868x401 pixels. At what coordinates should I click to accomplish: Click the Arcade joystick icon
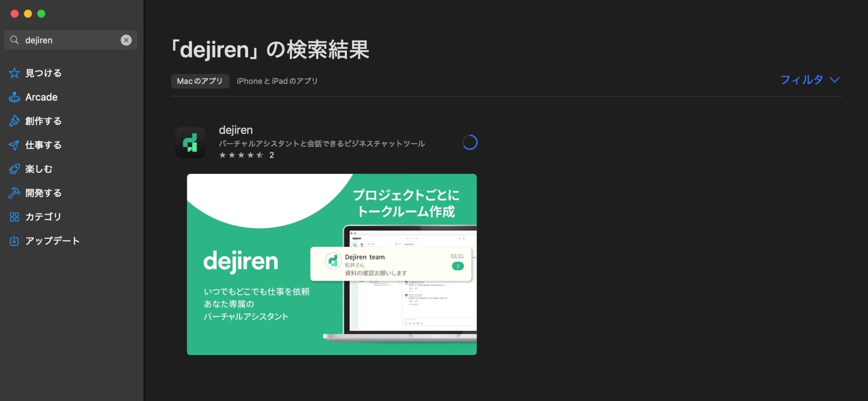click(x=14, y=97)
